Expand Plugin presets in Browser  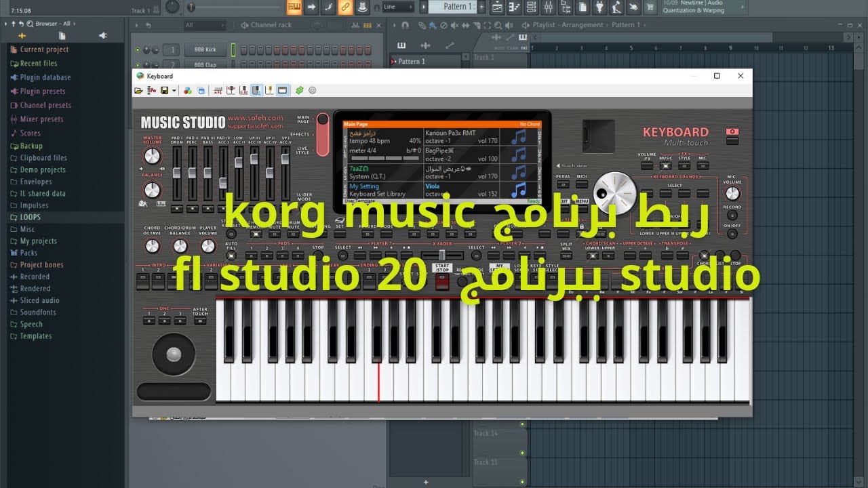(43, 91)
